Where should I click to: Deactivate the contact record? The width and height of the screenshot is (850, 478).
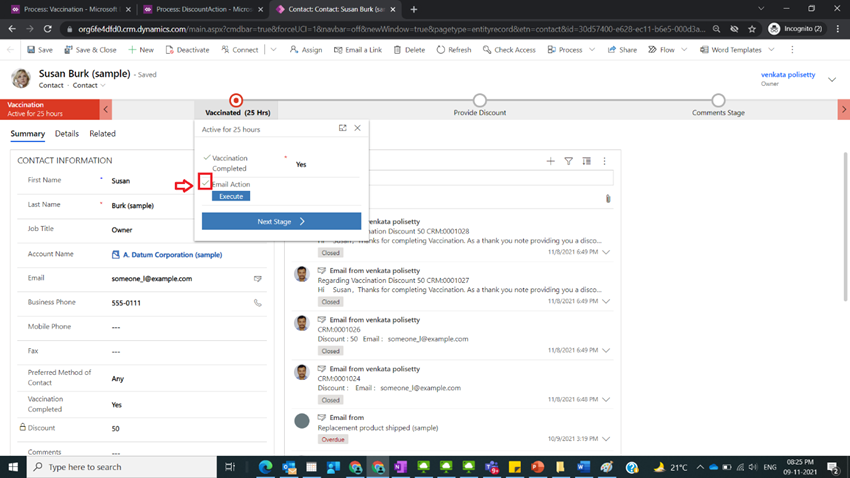coord(187,50)
